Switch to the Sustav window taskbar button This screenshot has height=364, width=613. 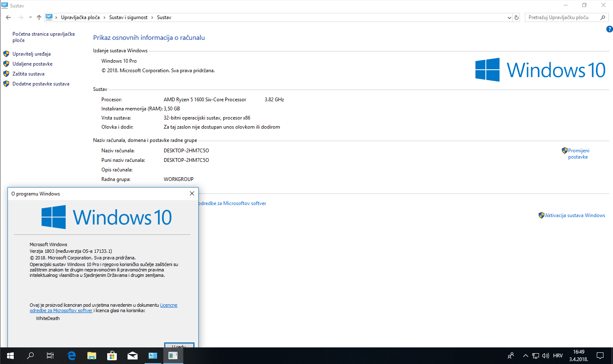[153, 356]
